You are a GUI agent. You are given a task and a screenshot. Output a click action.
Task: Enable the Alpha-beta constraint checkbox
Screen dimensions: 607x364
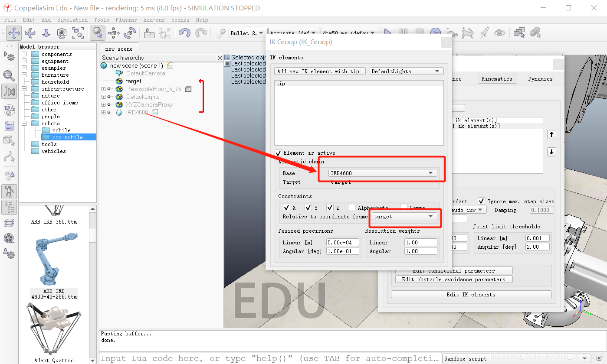(351, 208)
